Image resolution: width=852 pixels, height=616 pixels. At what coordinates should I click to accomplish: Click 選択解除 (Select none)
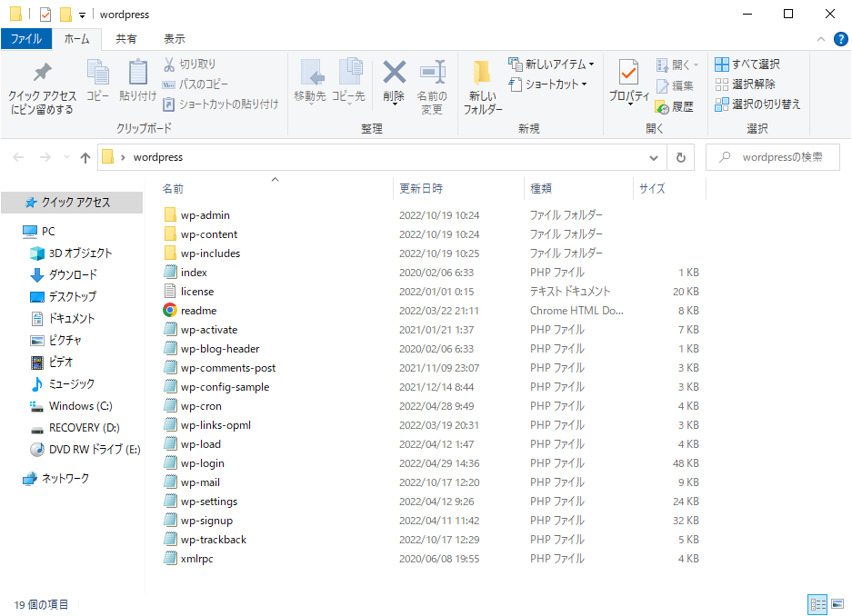pos(745,84)
